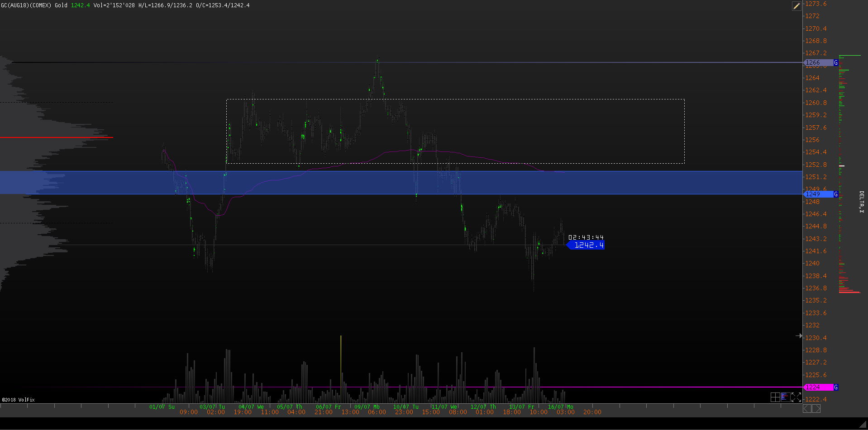Toggle the volume profile histogram icon
The width and height of the screenshot is (868, 430).
786,397
